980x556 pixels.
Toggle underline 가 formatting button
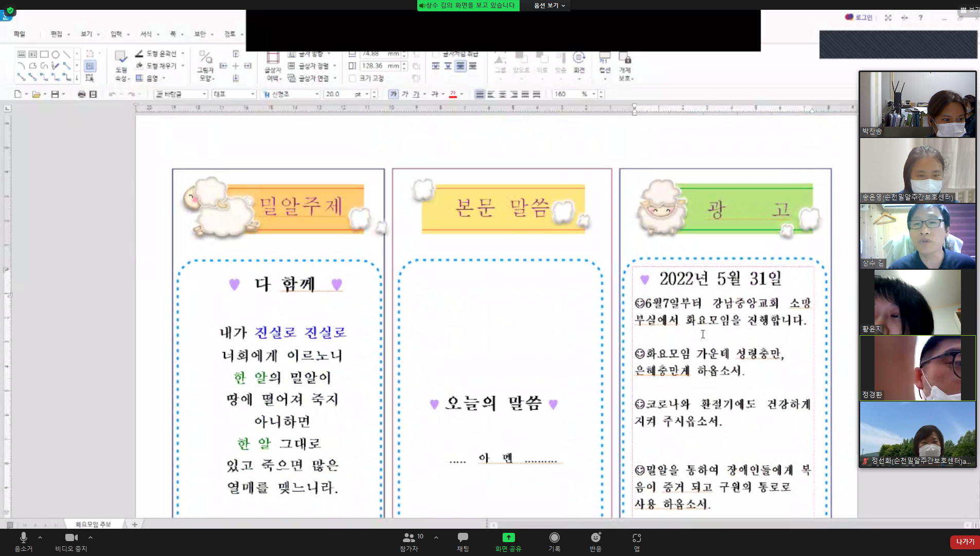(x=416, y=94)
